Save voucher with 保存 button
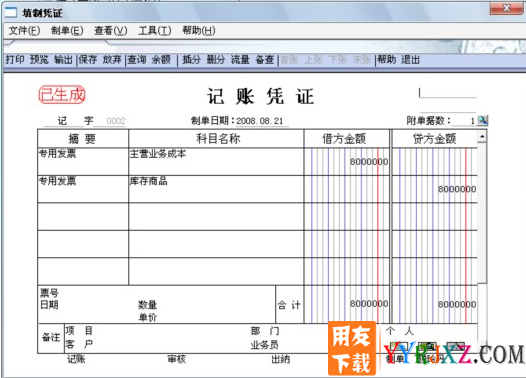Image resolution: width=526 pixels, height=378 pixels. tap(88, 60)
